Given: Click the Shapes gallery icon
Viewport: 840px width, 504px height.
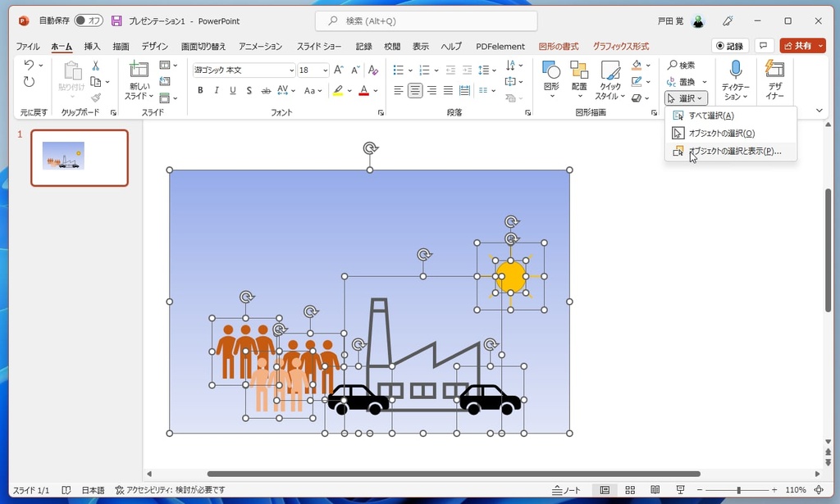Looking at the screenshot, I should (551, 70).
